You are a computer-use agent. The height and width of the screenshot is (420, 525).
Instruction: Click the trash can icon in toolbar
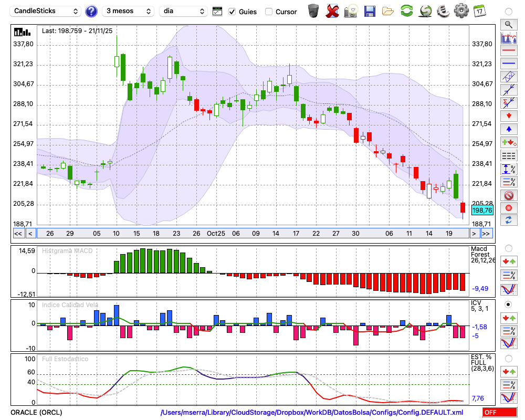(x=313, y=11)
